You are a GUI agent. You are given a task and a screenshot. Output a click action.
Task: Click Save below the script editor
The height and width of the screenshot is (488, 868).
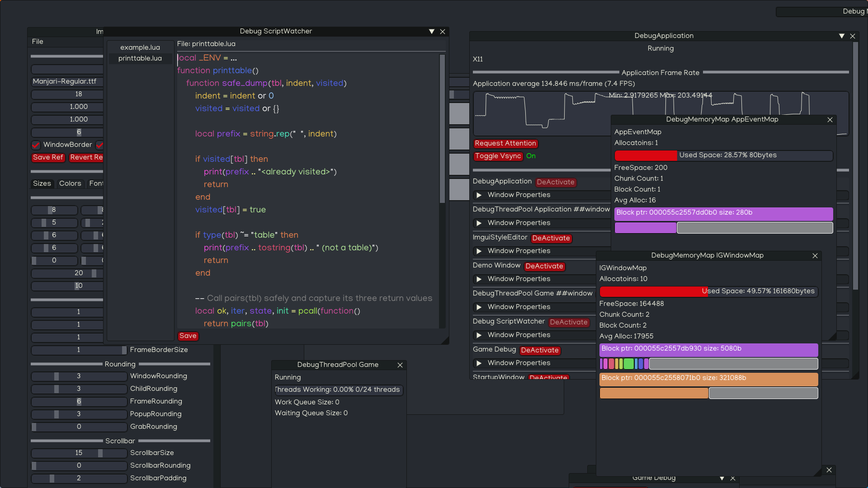click(188, 336)
